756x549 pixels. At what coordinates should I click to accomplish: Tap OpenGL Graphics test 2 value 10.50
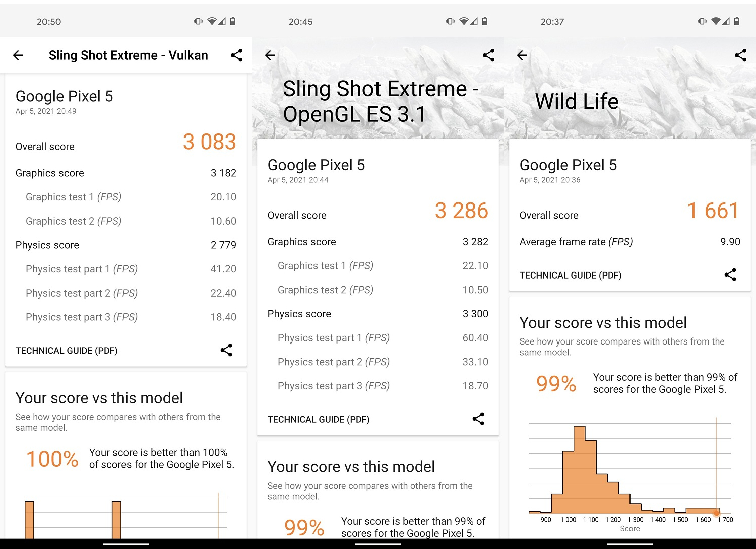click(x=475, y=290)
